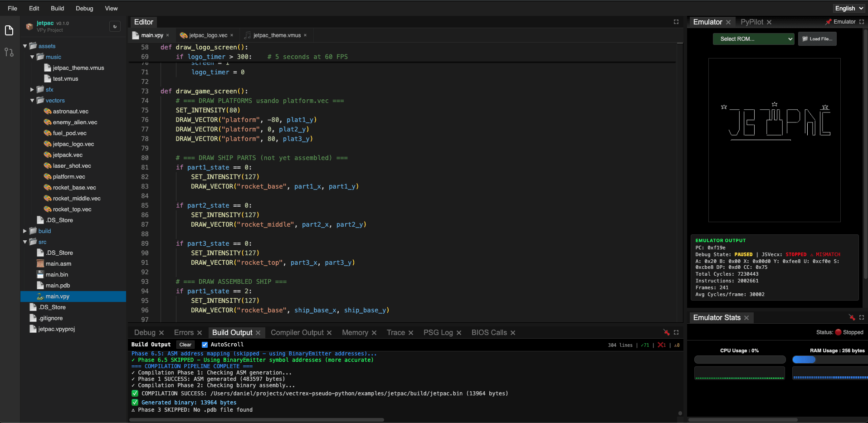This screenshot has width=868, height=423.
Task: Click the RAM Usage progress bar
Action: pyautogui.click(x=829, y=360)
